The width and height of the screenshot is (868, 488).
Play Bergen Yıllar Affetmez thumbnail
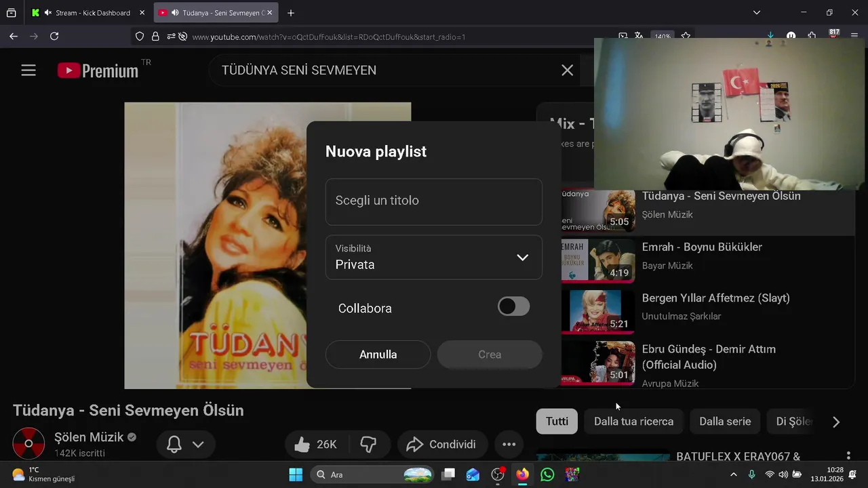(x=598, y=311)
